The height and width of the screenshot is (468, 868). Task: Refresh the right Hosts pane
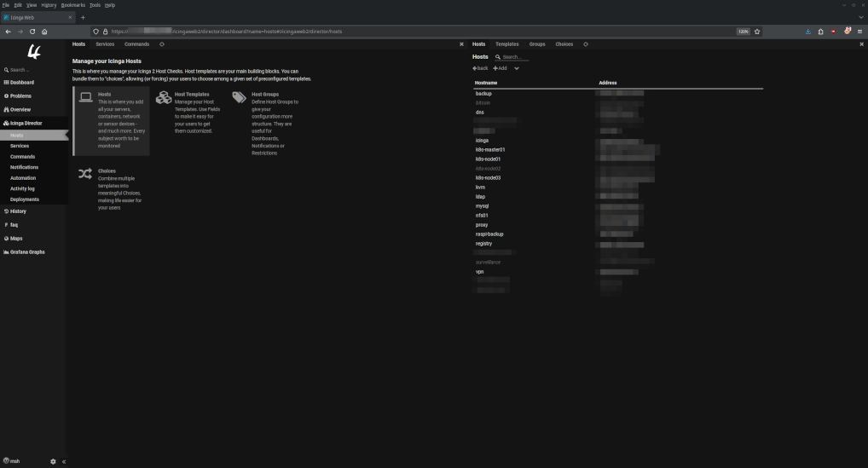586,43
